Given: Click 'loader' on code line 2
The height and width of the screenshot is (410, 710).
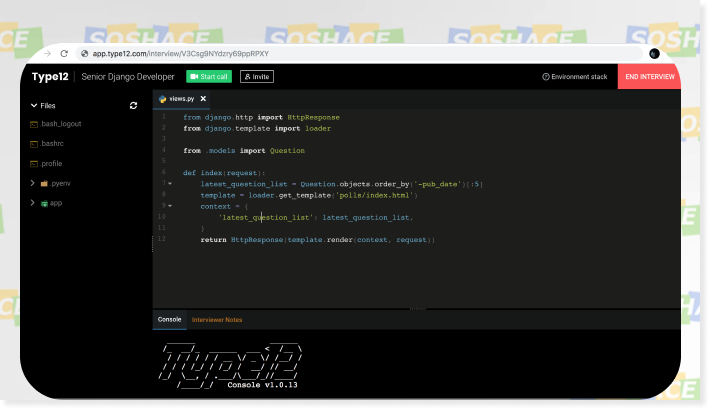Looking at the screenshot, I should click(318, 129).
